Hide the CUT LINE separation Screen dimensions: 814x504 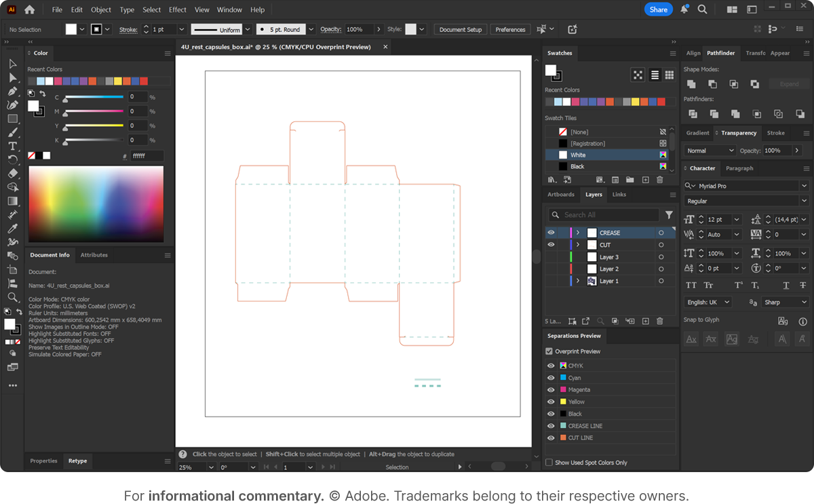(x=551, y=438)
